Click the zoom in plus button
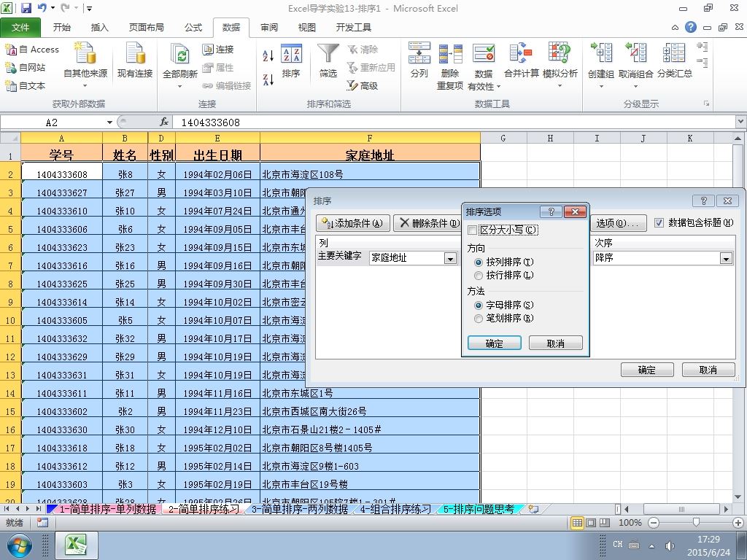 click(738, 523)
